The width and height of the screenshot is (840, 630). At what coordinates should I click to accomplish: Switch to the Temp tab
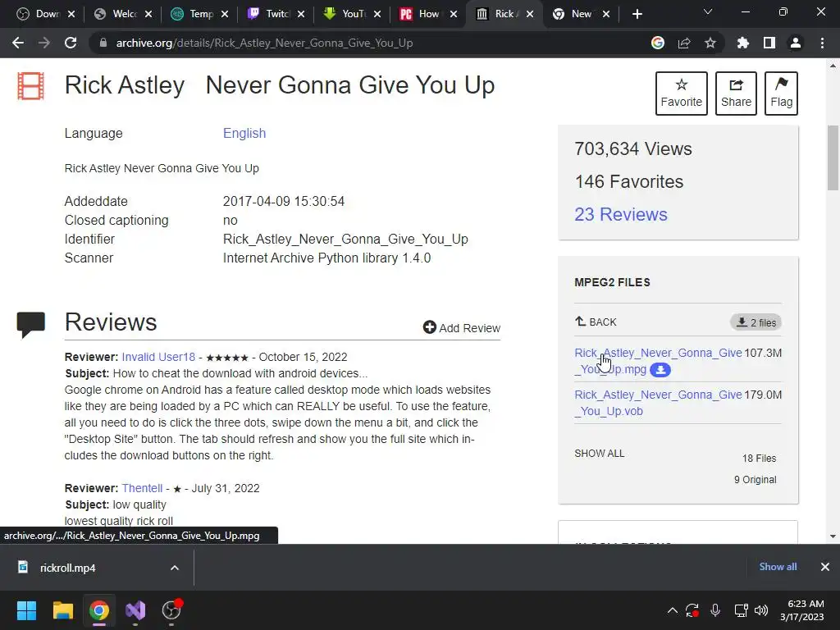tap(199, 14)
